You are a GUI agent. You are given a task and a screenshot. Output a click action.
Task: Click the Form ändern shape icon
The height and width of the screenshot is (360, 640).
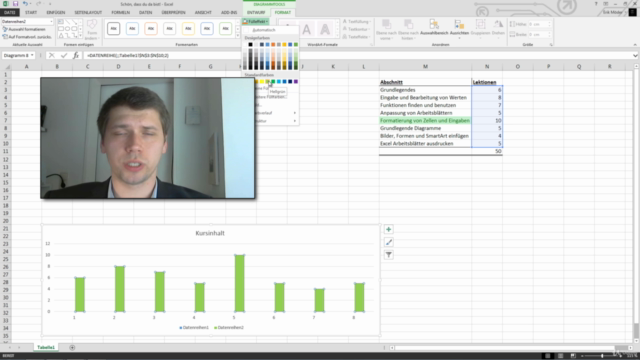click(92, 24)
